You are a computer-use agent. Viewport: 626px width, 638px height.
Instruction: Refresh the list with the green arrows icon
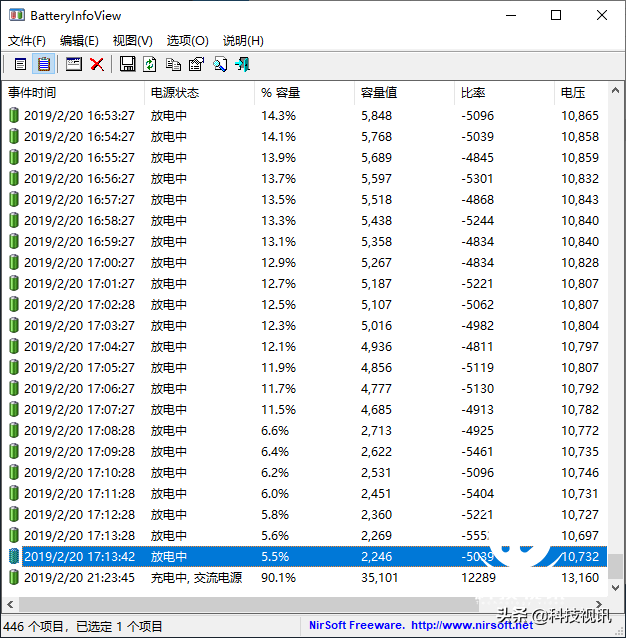coord(150,64)
